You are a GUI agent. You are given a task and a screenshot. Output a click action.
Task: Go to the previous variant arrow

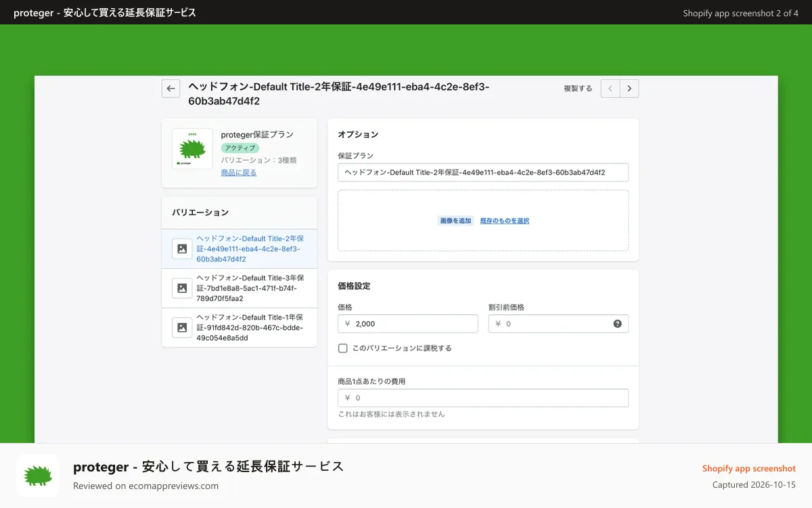[610, 88]
